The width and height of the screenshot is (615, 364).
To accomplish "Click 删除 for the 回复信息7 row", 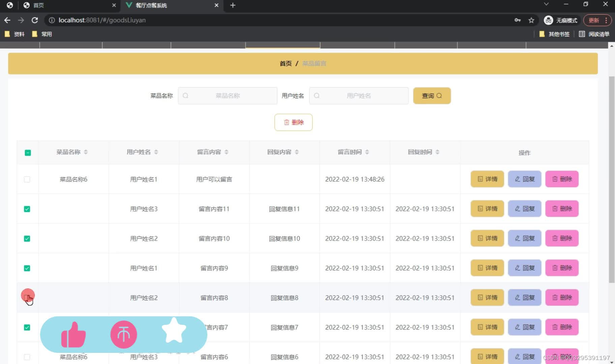I will [x=562, y=327].
